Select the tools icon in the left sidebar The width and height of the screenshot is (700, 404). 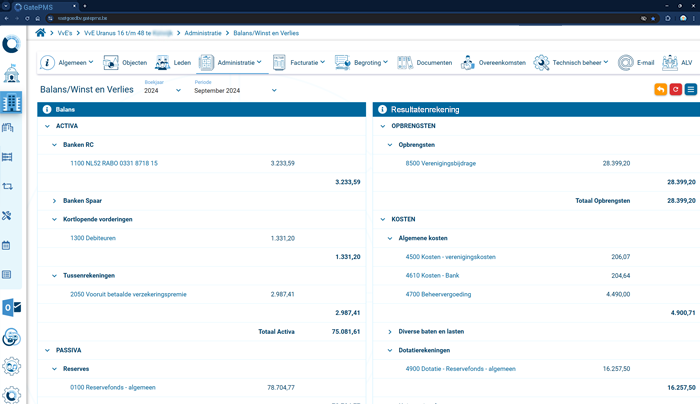point(11,215)
